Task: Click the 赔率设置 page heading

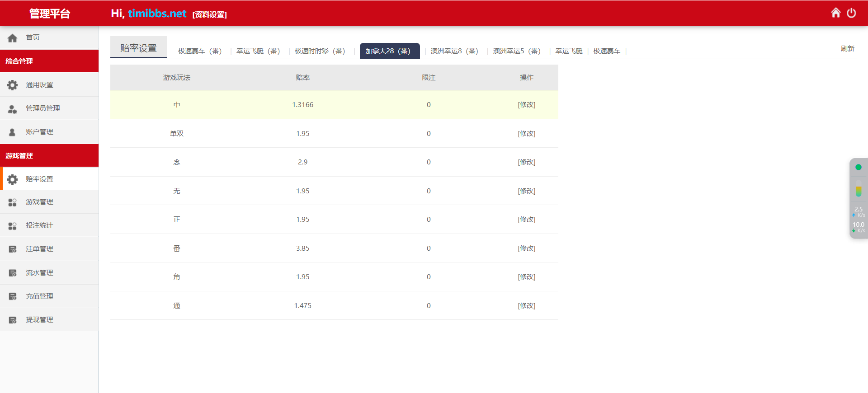Action: tap(138, 48)
